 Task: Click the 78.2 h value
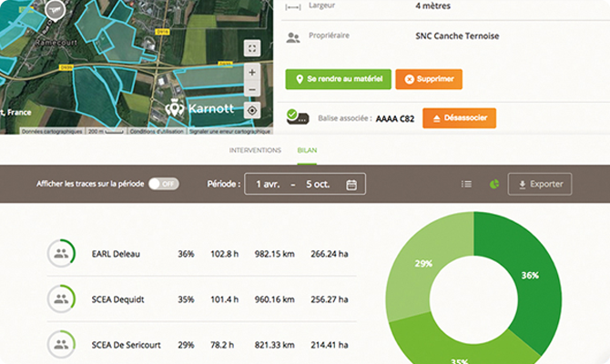pos(222,345)
